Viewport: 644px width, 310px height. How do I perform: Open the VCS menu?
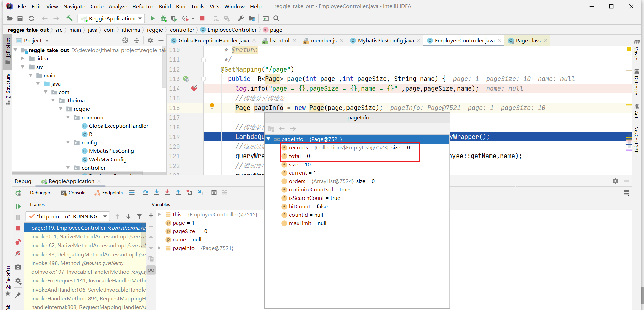pyautogui.click(x=214, y=6)
